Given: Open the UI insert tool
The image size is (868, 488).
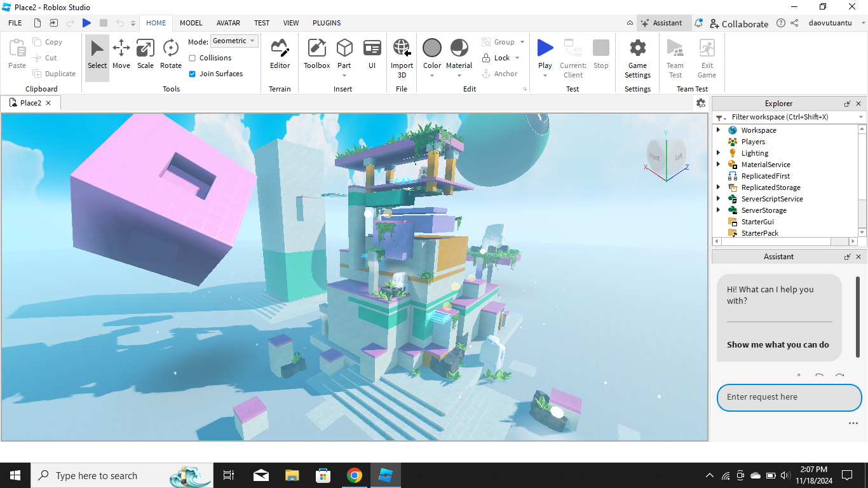Looking at the screenshot, I should [372, 55].
